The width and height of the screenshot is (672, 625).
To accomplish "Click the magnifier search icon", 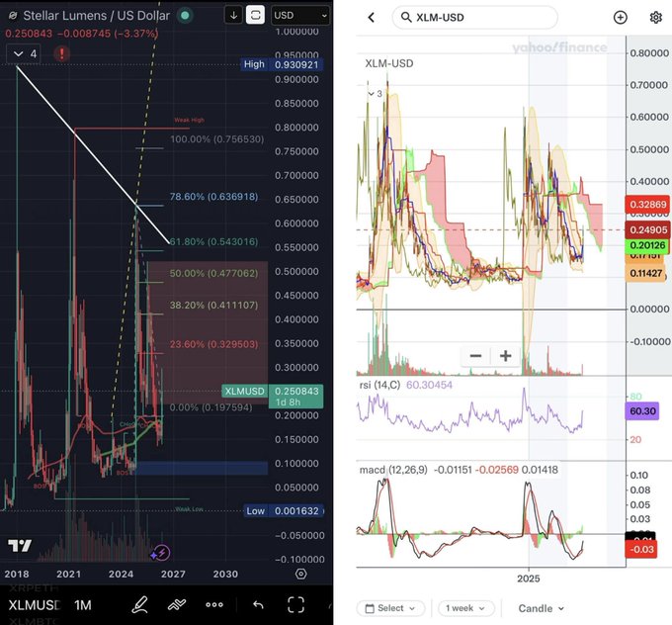I will [x=405, y=17].
